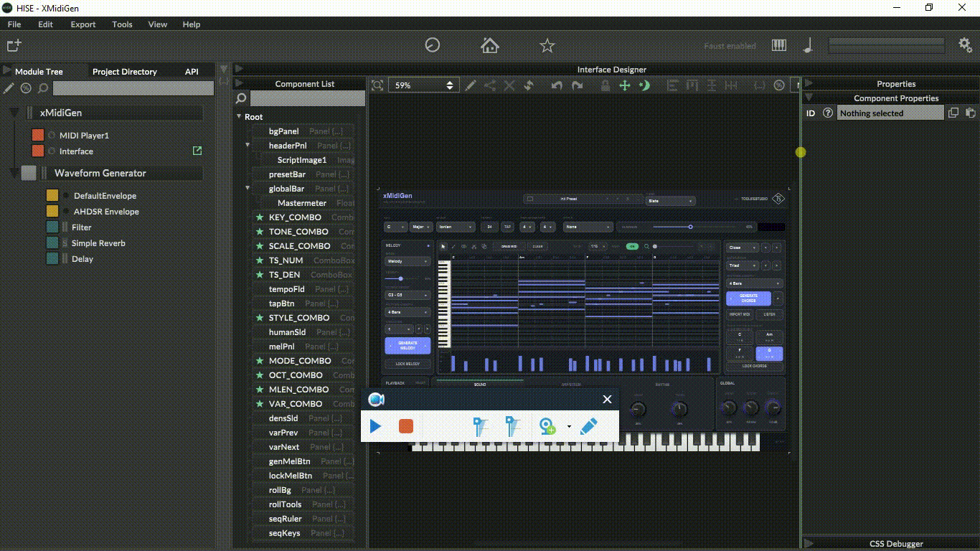Collapse the Root node in Component List

pyautogui.click(x=240, y=117)
